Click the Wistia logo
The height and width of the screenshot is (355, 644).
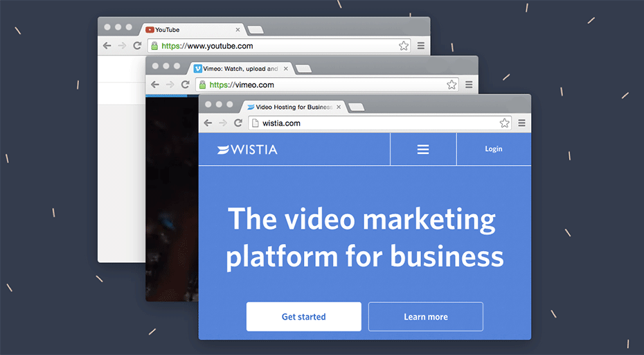(247, 149)
